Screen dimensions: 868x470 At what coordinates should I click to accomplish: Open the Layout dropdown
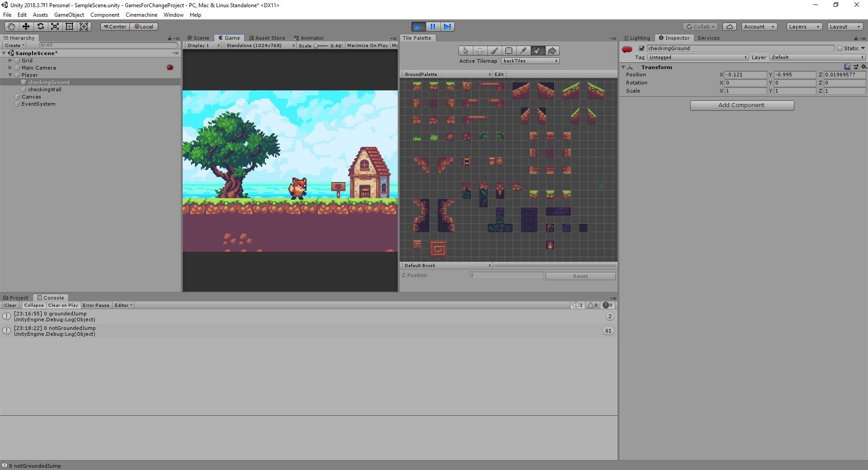(x=845, y=27)
